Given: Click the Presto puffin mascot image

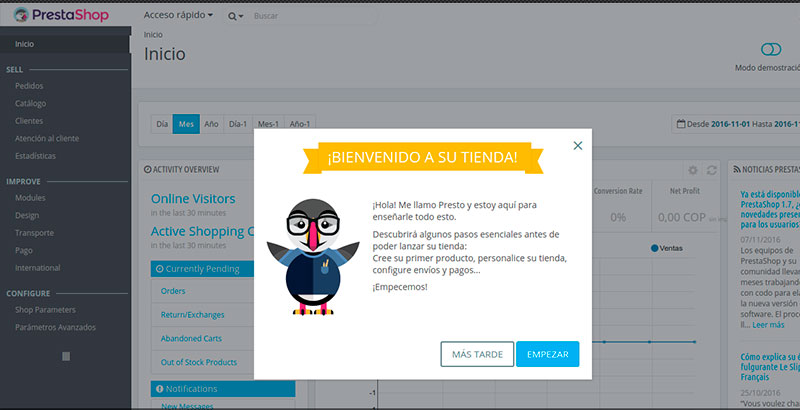Looking at the screenshot, I should [313, 257].
